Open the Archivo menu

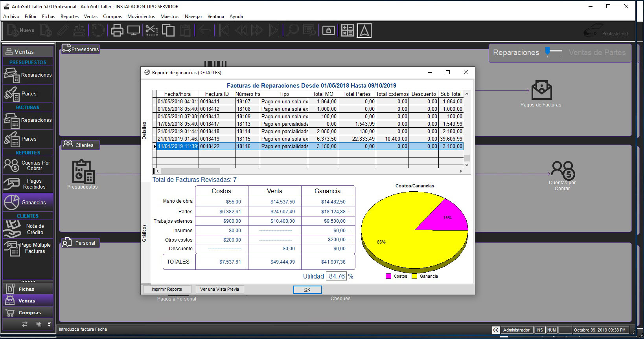[x=11, y=16]
